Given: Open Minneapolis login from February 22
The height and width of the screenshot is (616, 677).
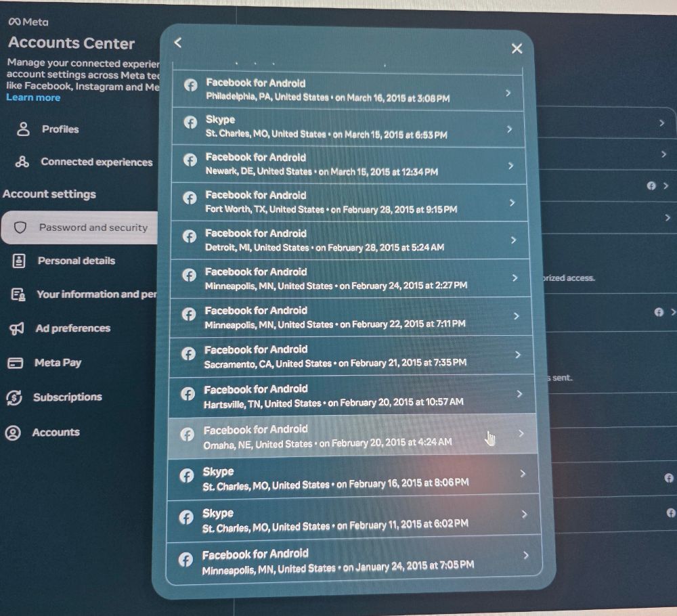Looking at the screenshot, I should 350,317.
